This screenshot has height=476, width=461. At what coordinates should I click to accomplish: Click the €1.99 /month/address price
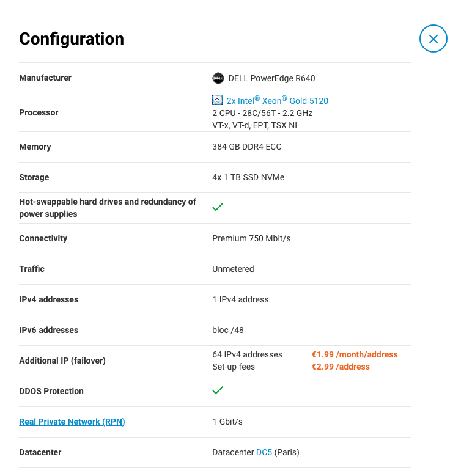point(355,354)
